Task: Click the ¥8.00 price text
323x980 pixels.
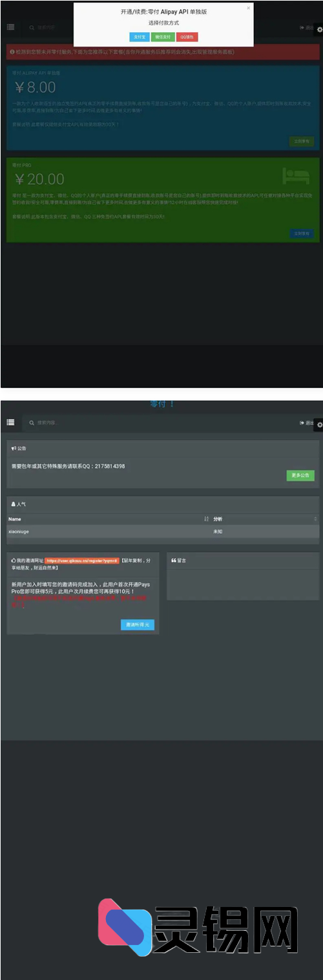Action: pyautogui.click(x=35, y=87)
